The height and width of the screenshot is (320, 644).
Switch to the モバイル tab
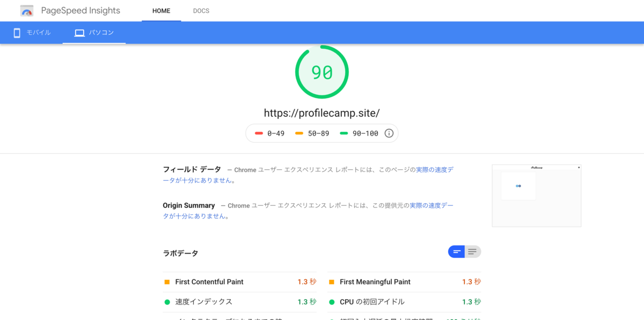32,33
